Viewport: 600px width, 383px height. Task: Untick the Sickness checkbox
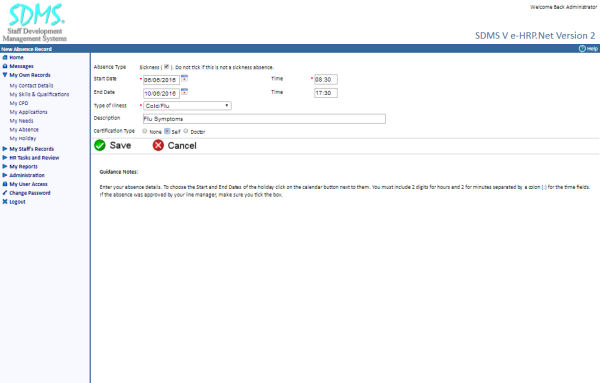tap(166, 67)
